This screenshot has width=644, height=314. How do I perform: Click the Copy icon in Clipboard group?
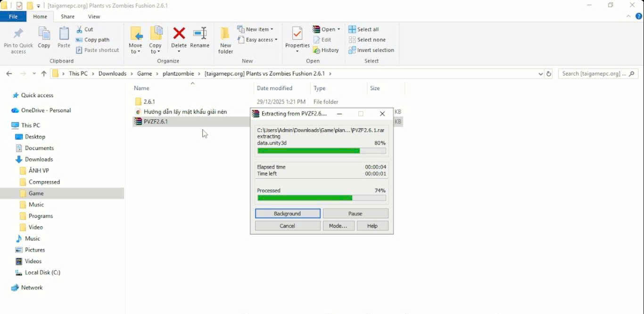tap(44, 33)
